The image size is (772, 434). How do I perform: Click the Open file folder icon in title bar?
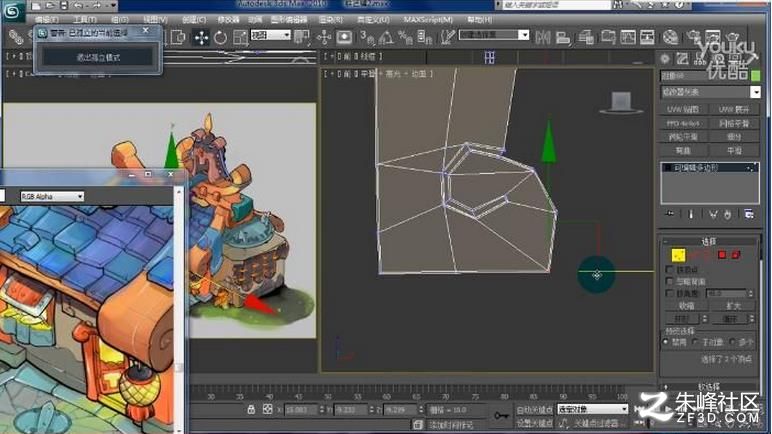coord(50,5)
